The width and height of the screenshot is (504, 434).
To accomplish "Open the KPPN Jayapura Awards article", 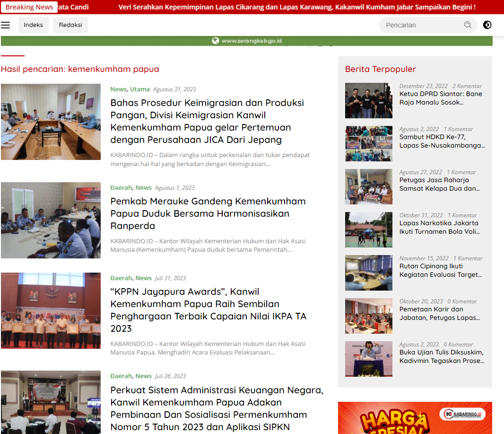I will 208,310.
